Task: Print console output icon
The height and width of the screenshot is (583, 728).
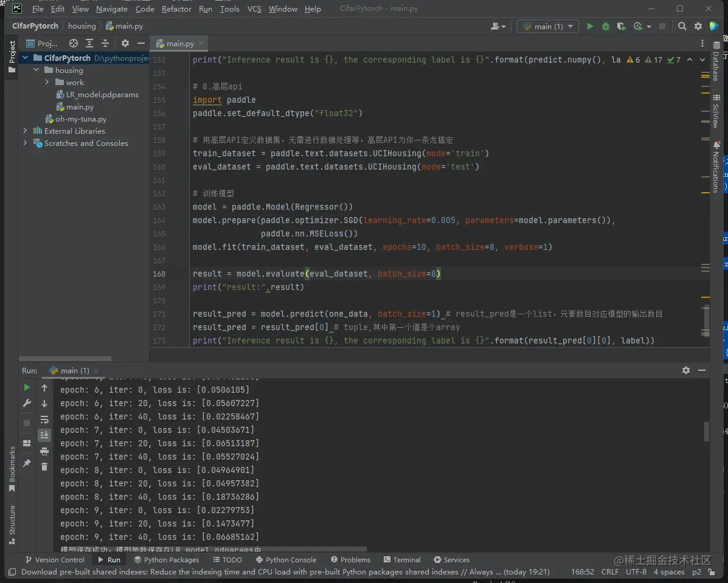Action: tap(44, 451)
